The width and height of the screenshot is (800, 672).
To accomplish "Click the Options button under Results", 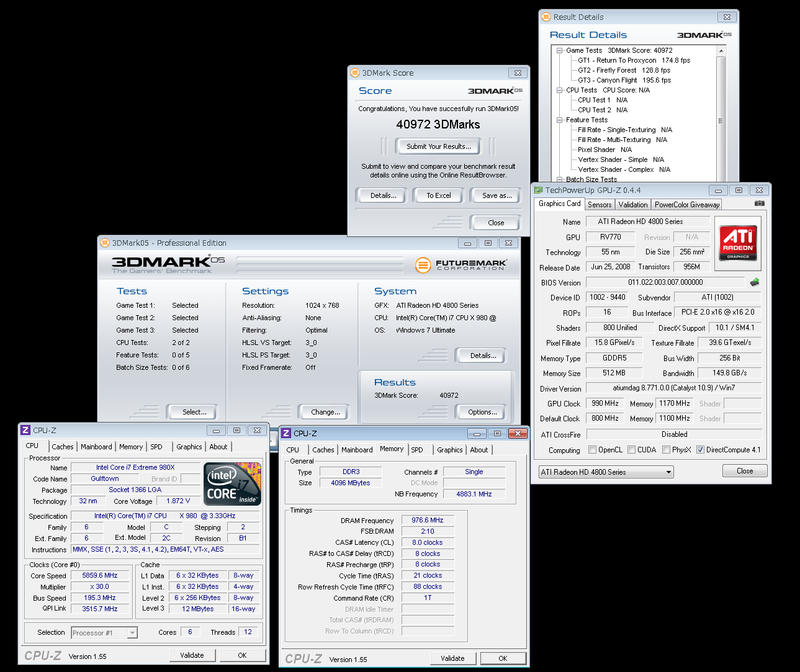I will coord(482,412).
